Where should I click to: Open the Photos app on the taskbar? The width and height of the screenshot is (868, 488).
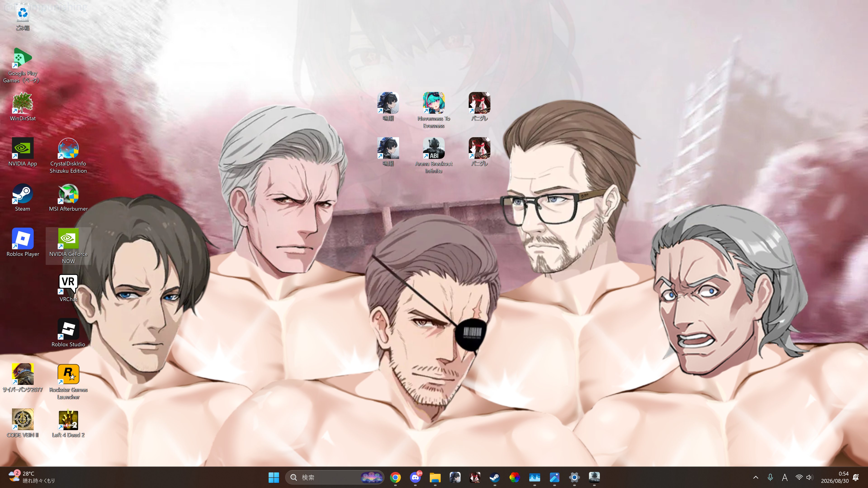click(x=554, y=477)
